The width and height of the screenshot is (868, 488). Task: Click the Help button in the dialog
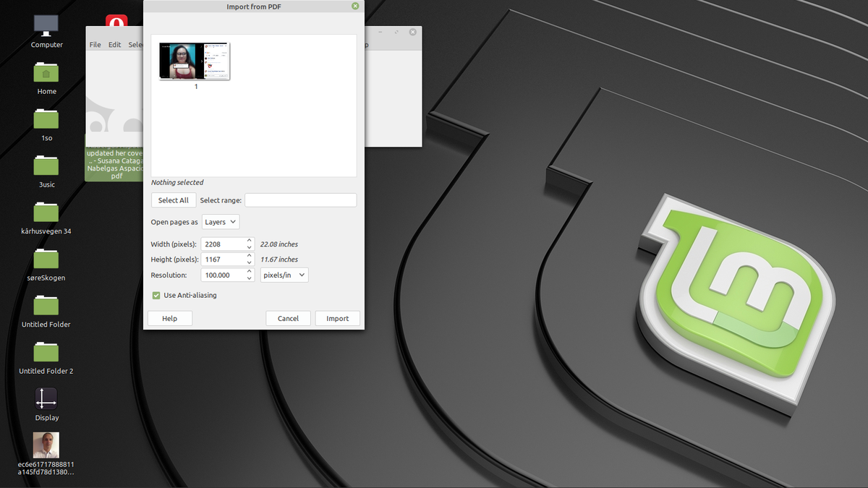point(170,318)
